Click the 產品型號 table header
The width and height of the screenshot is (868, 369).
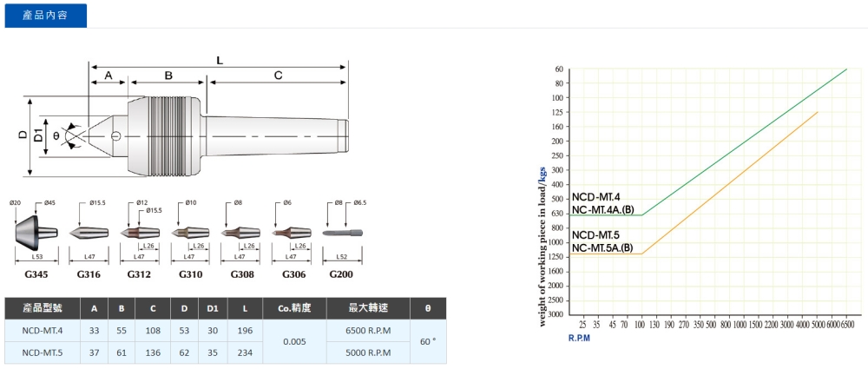point(43,308)
